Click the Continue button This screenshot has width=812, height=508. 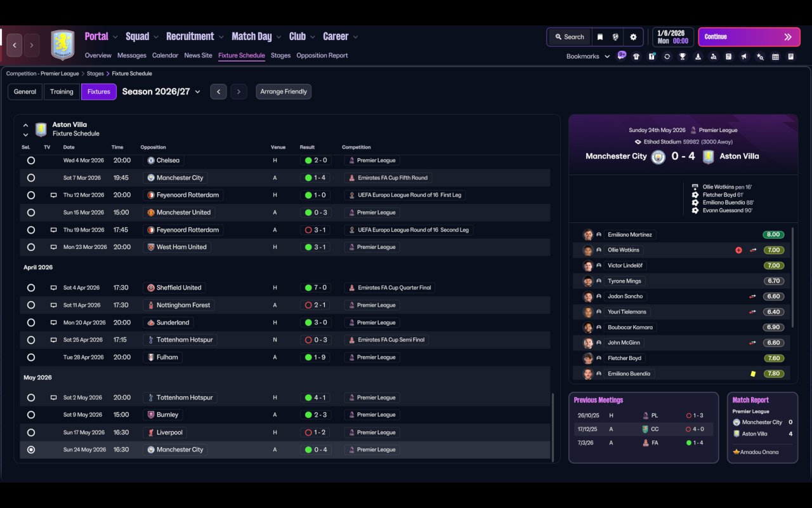coord(749,37)
